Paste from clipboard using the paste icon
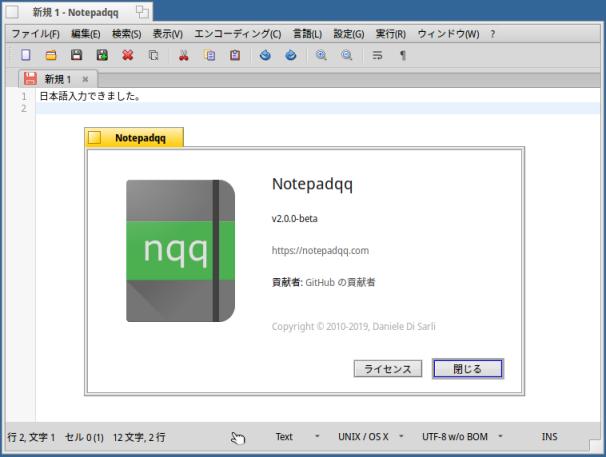 tap(235, 55)
